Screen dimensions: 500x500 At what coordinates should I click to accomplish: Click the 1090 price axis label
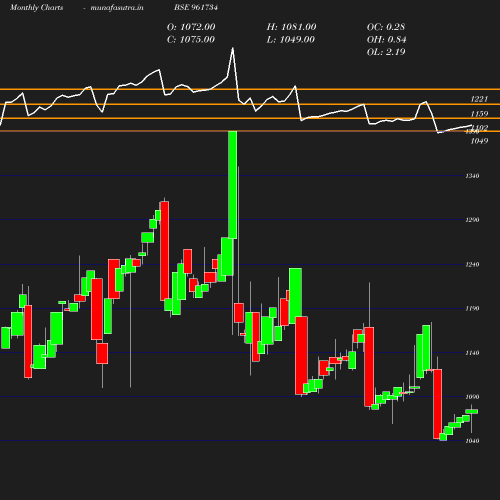(x=472, y=397)
